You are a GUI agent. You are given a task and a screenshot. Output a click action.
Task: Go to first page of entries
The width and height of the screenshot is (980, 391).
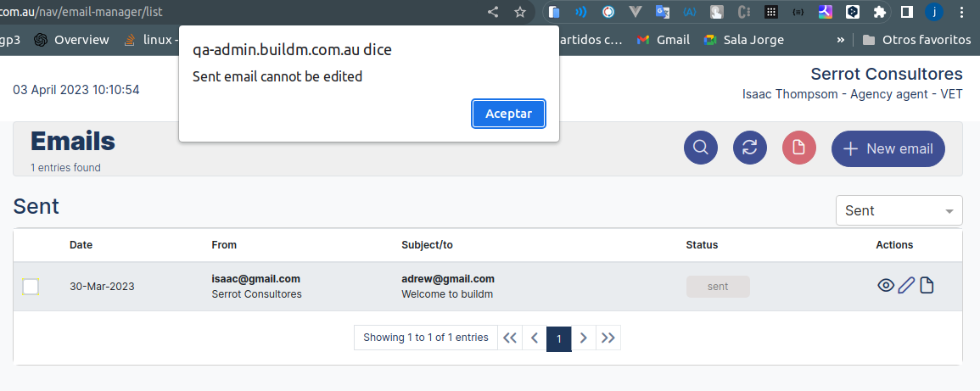point(510,338)
